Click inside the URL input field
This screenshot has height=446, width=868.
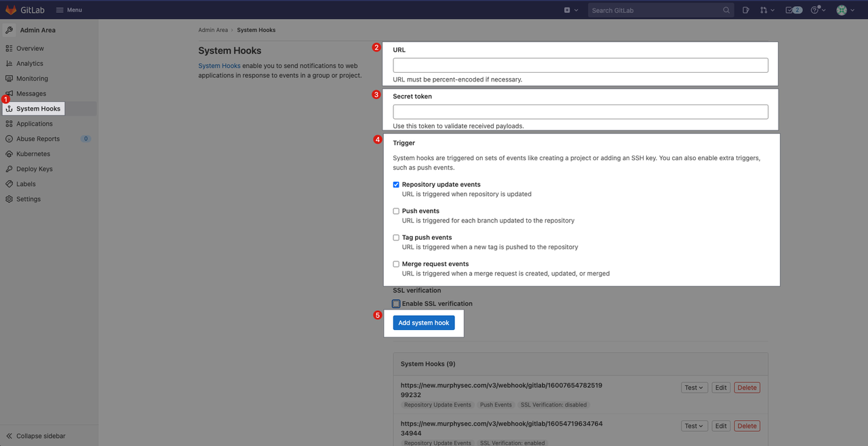coord(580,64)
